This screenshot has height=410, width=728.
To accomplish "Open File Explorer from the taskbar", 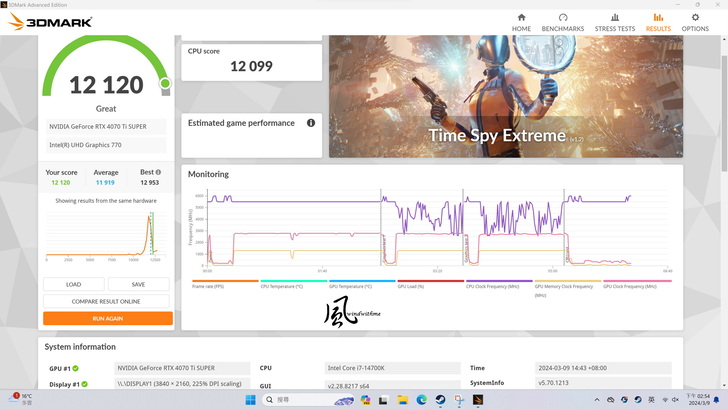I will 403,400.
